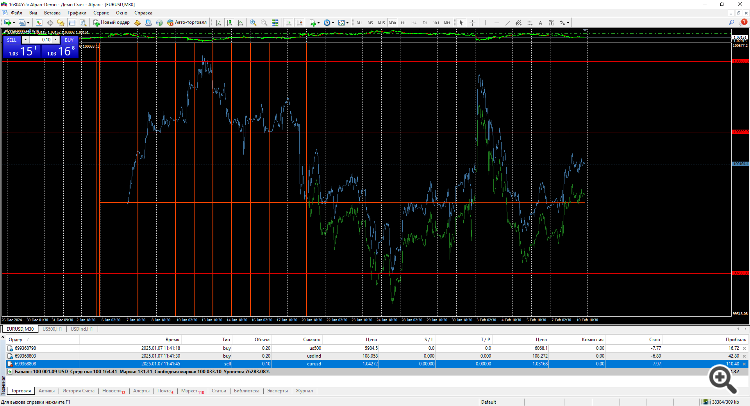This screenshot has height=406, width=750.
Task: Select the M30 timeframe
Action: (393, 22)
